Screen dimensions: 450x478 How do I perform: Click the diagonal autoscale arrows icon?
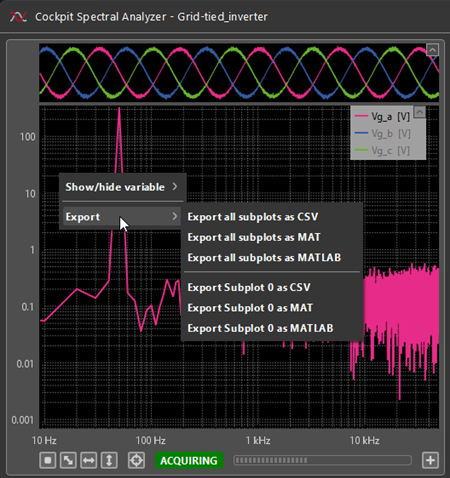68,460
